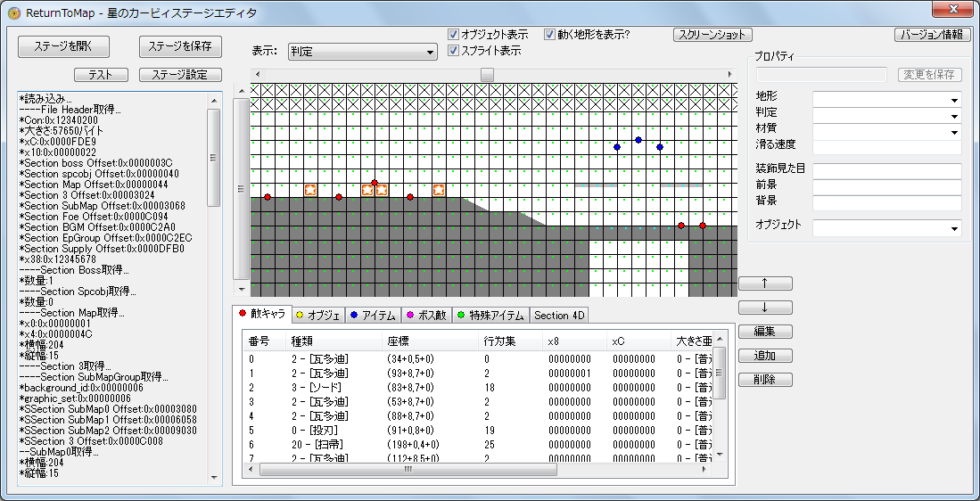The image size is (980, 501).
Task: Move entry down with ↓ button
Action: (x=765, y=308)
